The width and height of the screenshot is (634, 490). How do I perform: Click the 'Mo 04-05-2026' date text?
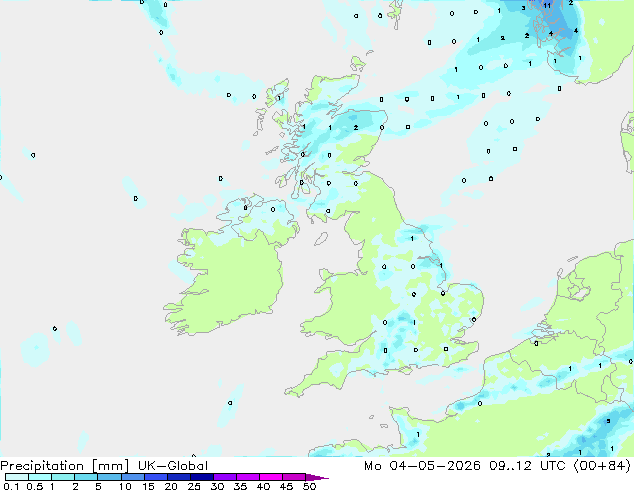[423, 466]
